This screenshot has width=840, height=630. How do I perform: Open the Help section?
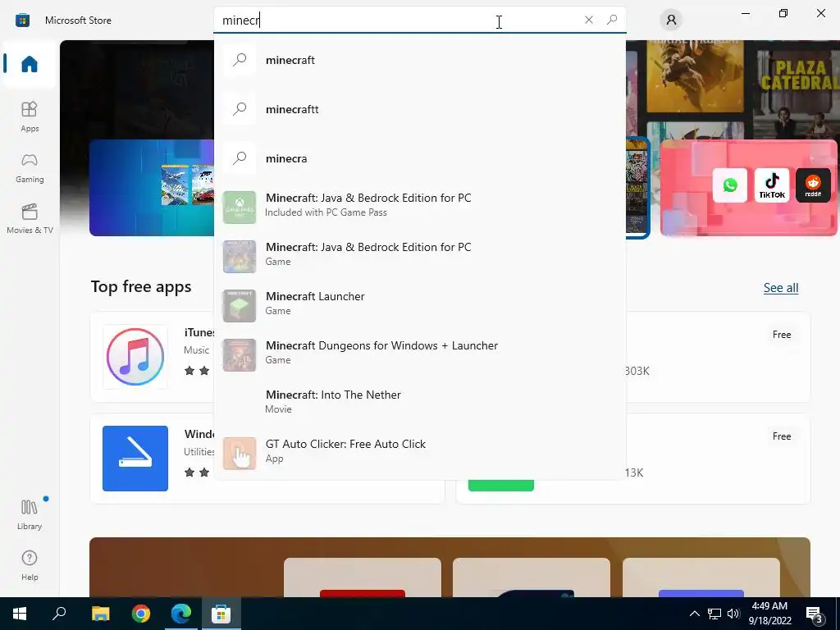click(30, 566)
